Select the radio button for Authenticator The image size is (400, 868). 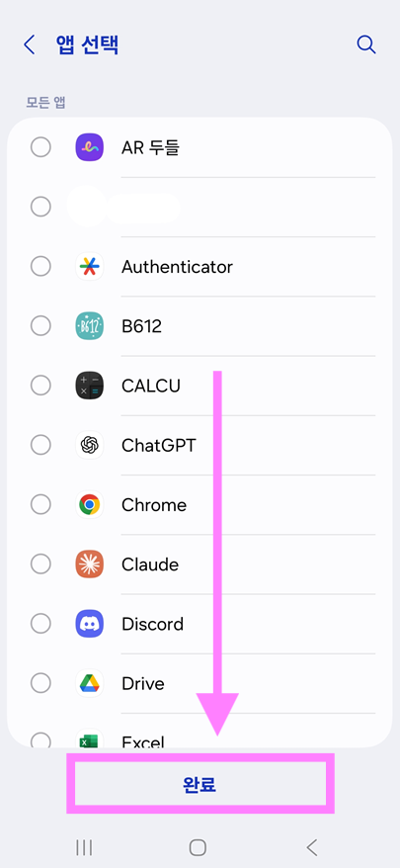click(40, 267)
